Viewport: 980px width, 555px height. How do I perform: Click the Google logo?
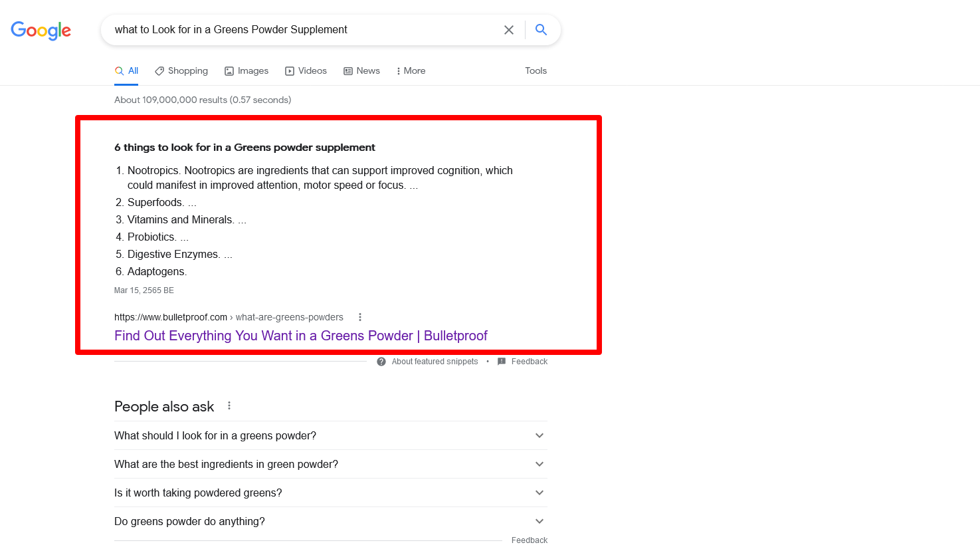[41, 31]
